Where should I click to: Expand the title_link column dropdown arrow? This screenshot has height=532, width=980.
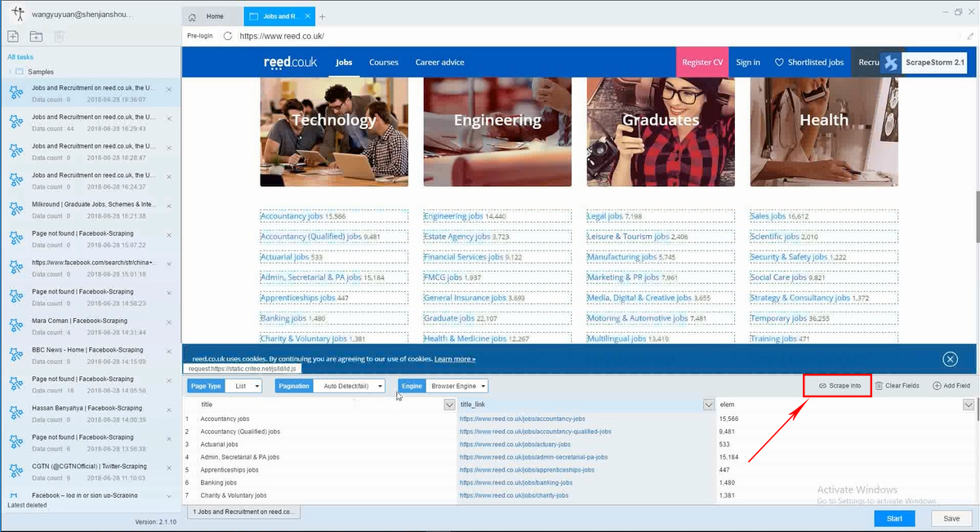[x=708, y=405]
